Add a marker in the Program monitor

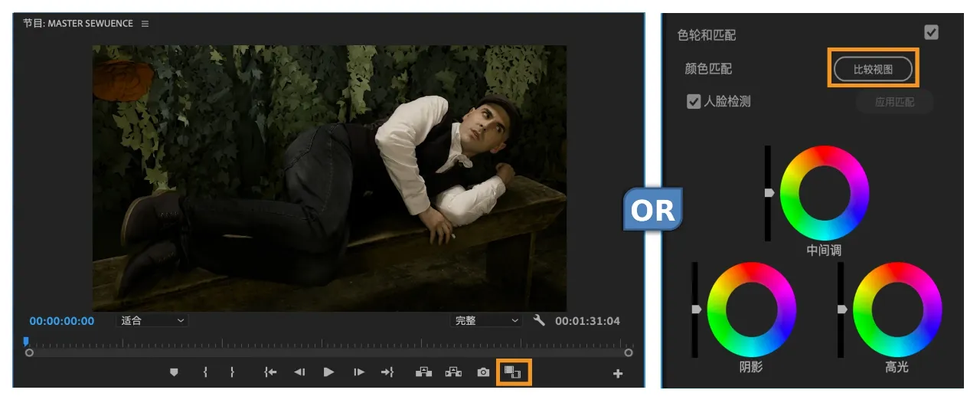pyautogui.click(x=174, y=372)
